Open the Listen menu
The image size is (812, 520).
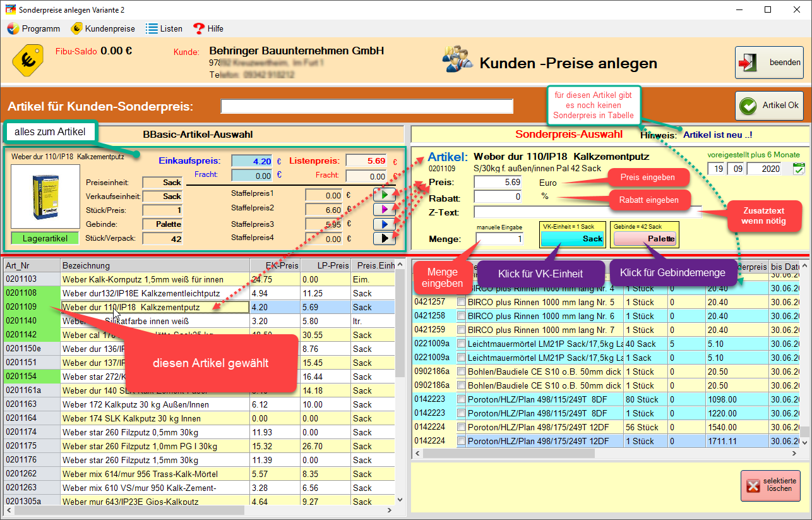click(164, 28)
